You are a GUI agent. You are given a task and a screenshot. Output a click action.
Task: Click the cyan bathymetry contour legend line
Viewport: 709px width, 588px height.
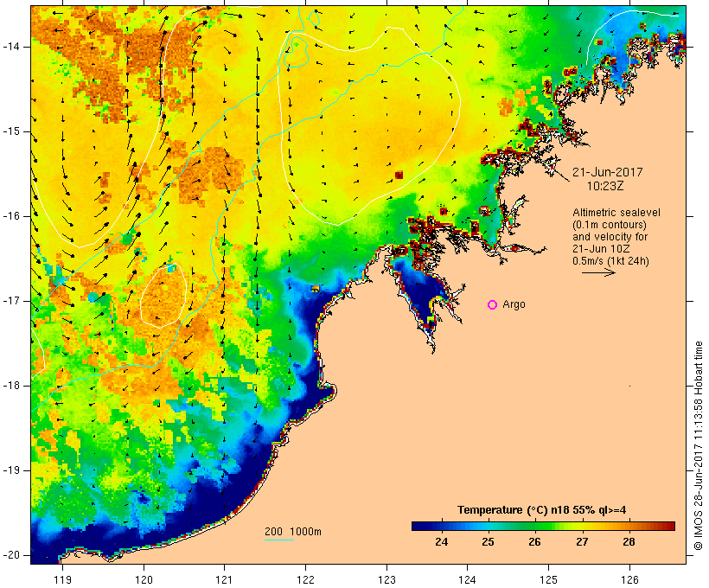point(279,540)
